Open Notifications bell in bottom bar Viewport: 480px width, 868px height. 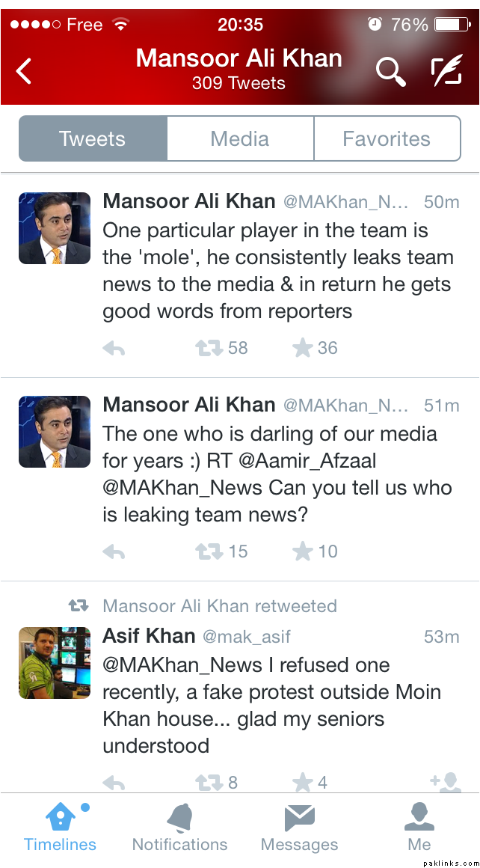point(179,828)
